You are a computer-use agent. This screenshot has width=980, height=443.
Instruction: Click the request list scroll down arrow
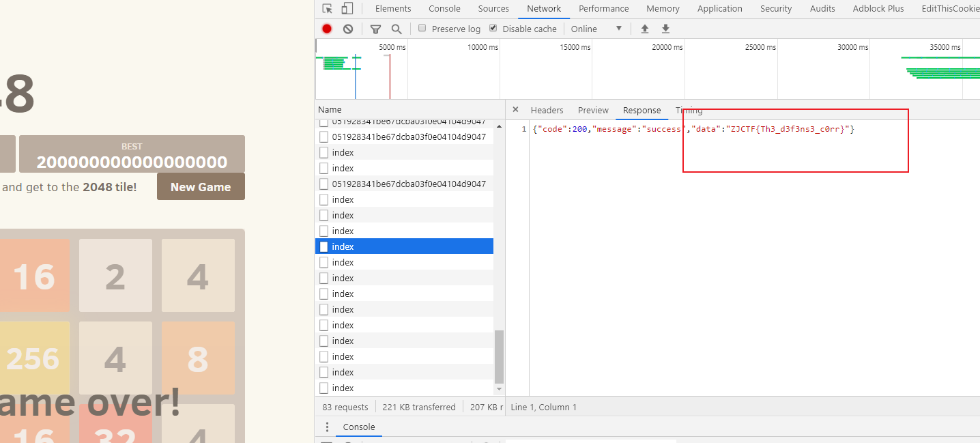499,389
